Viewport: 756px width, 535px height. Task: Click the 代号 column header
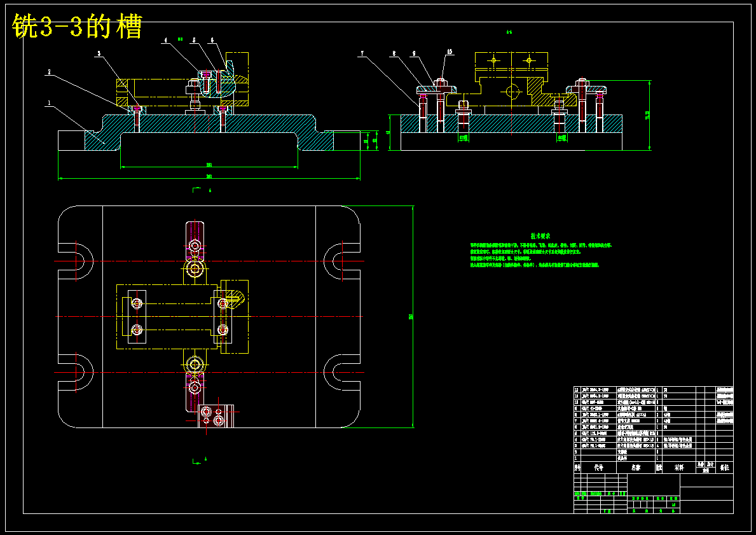(x=598, y=468)
